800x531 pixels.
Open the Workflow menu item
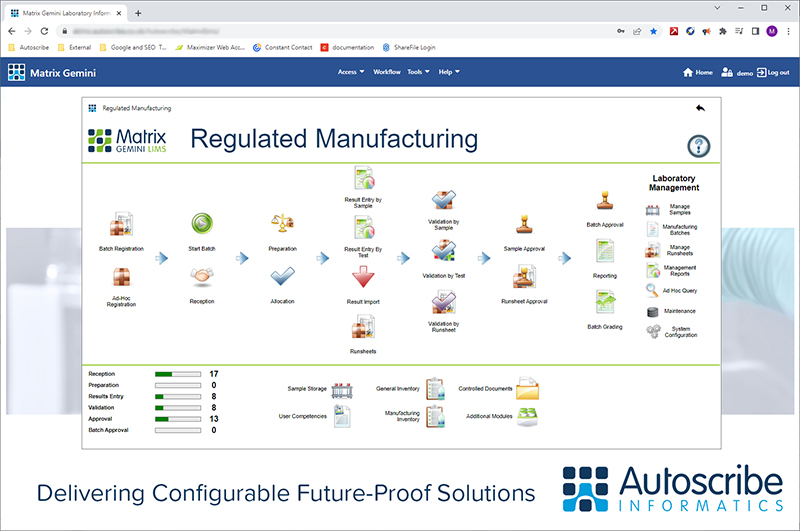click(x=387, y=72)
